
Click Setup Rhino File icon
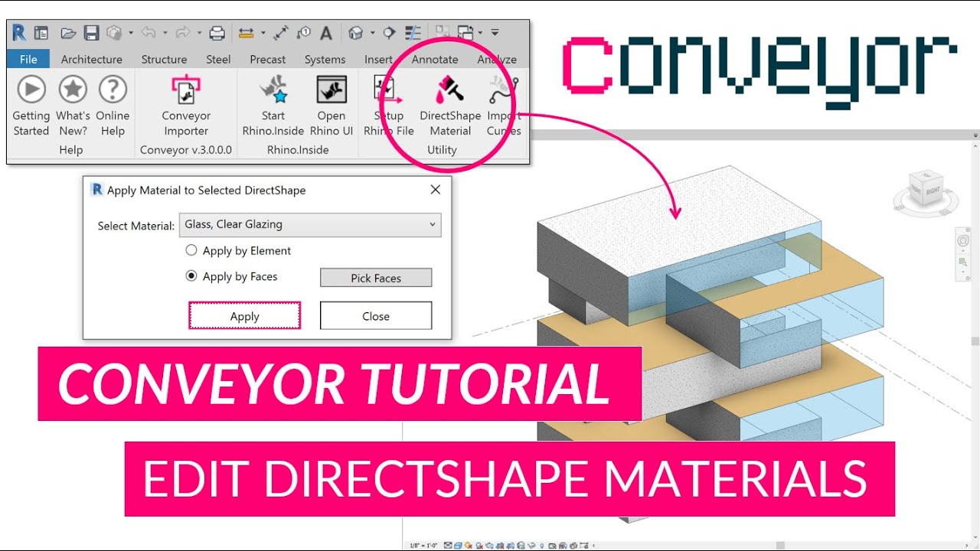click(x=388, y=90)
